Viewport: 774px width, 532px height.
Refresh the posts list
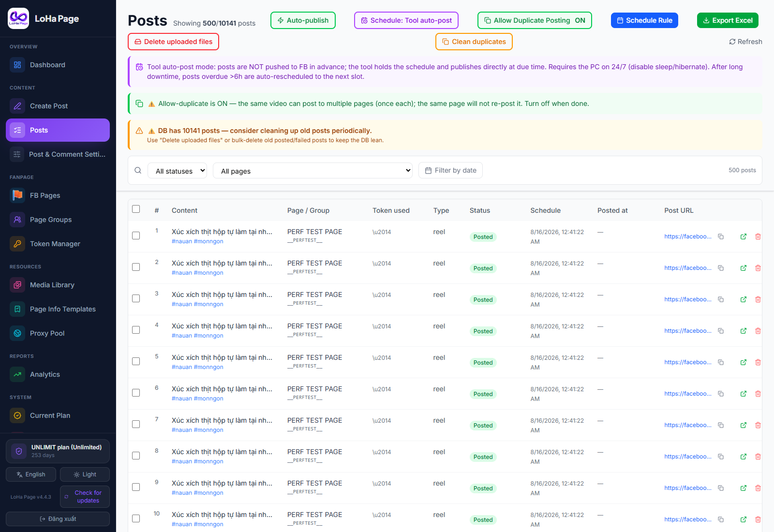tap(745, 42)
